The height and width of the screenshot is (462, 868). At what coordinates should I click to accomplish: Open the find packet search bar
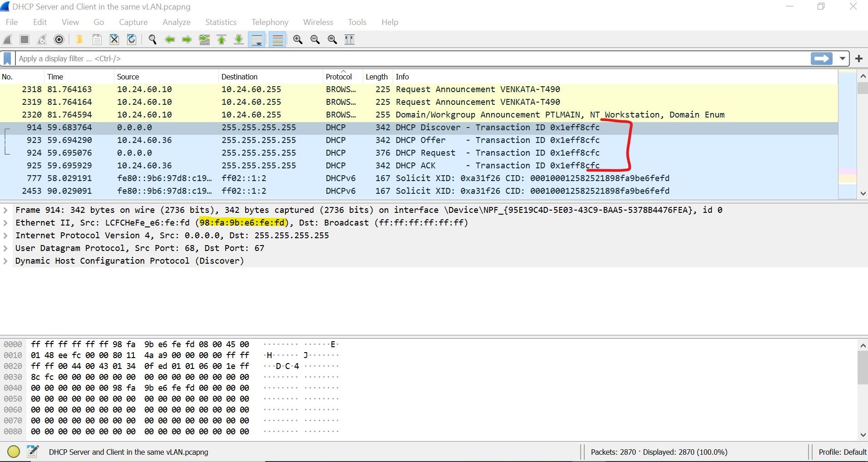(152, 39)
